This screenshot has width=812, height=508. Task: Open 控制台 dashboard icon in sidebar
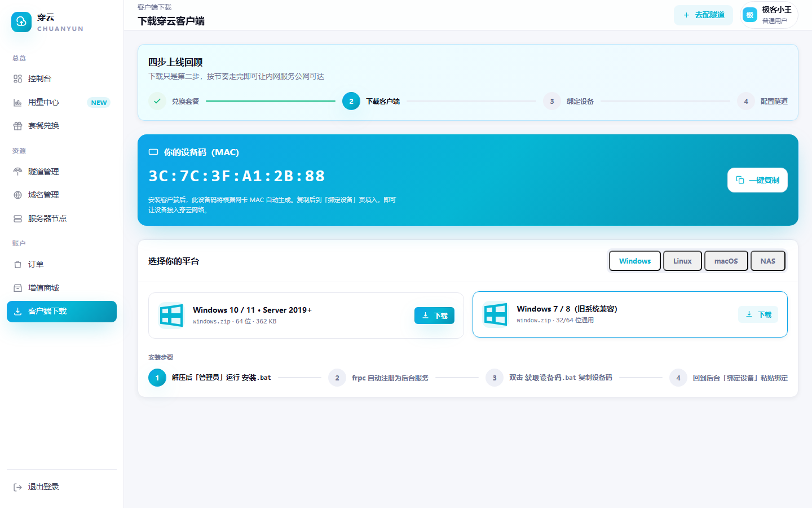tap(17, 79)
